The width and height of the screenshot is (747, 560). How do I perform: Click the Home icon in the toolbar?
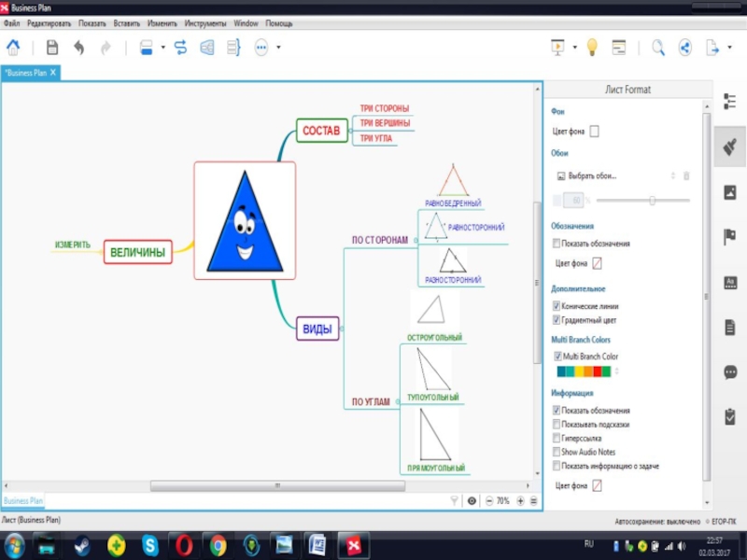(x=13, y=48)
